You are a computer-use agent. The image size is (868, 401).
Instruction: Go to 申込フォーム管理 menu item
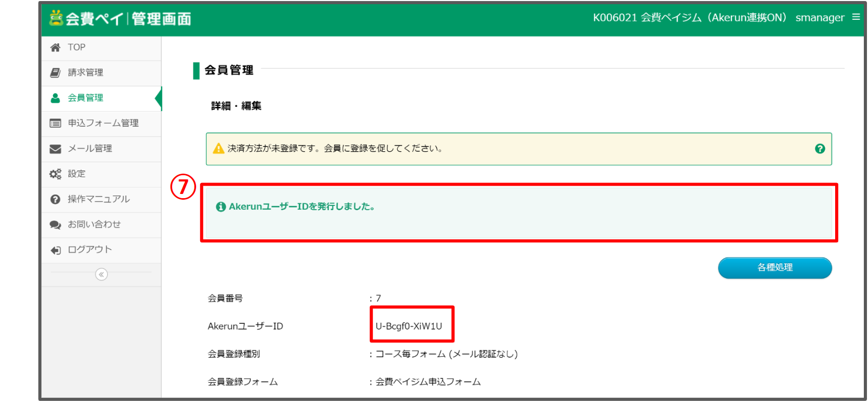click(103, 123)
